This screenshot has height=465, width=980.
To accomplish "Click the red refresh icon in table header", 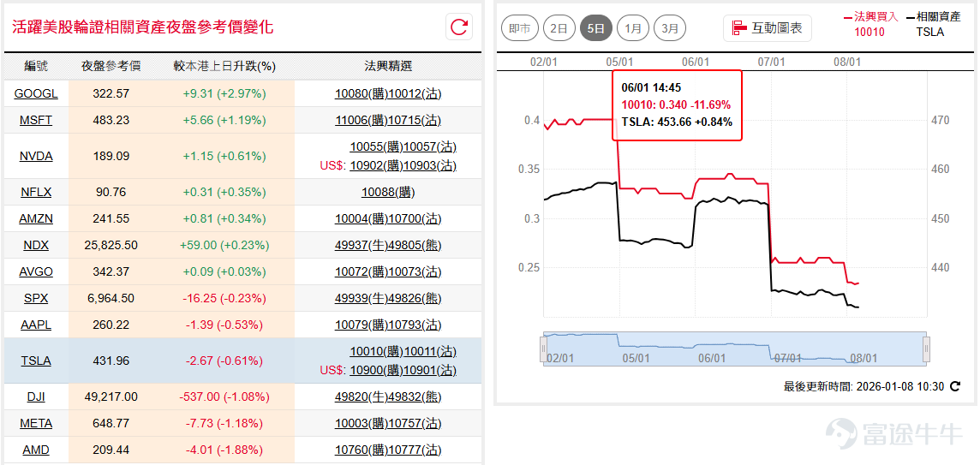I will 459,27.
